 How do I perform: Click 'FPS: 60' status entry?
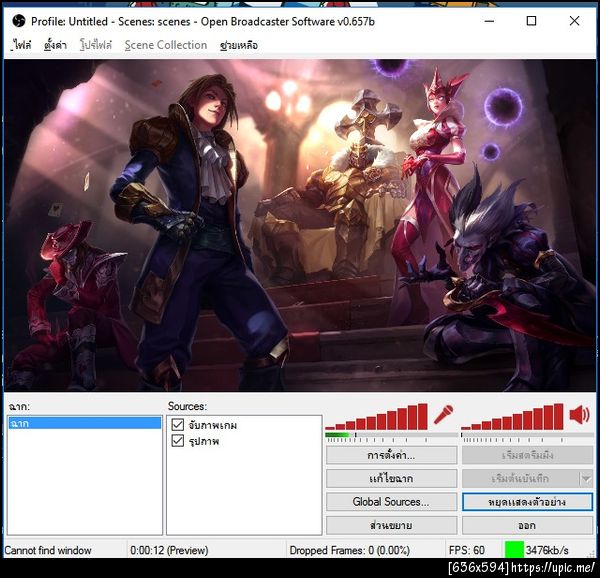466,550
